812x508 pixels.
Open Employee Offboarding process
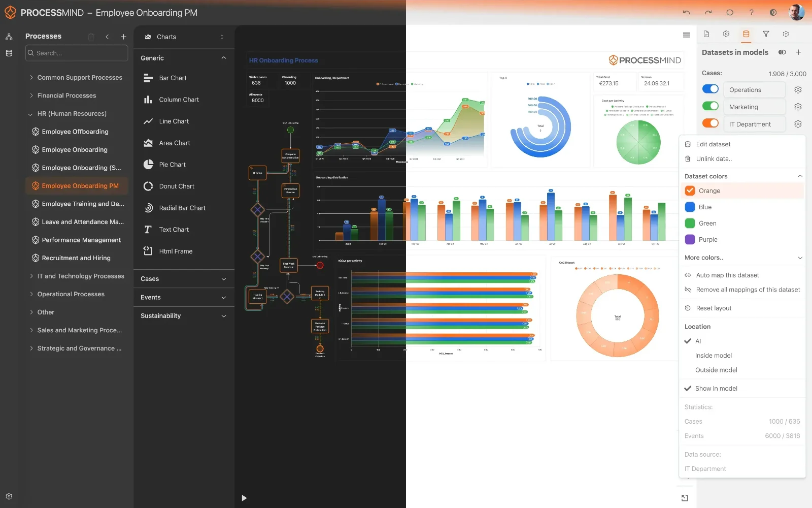[75, 132]
